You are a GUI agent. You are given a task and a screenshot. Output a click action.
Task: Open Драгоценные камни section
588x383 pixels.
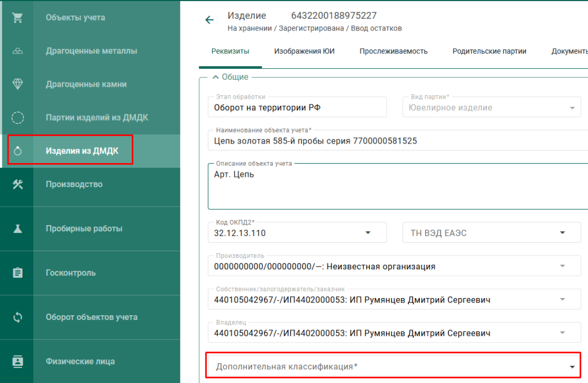point(86,84)
